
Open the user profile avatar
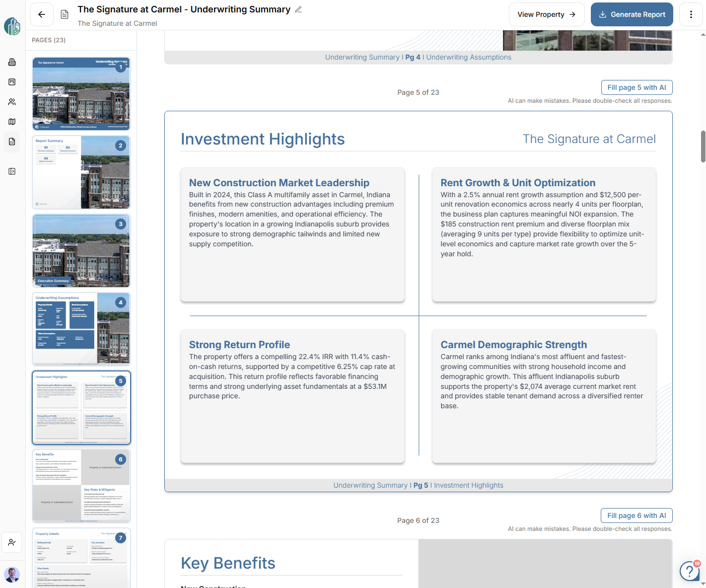pos(12,575)
